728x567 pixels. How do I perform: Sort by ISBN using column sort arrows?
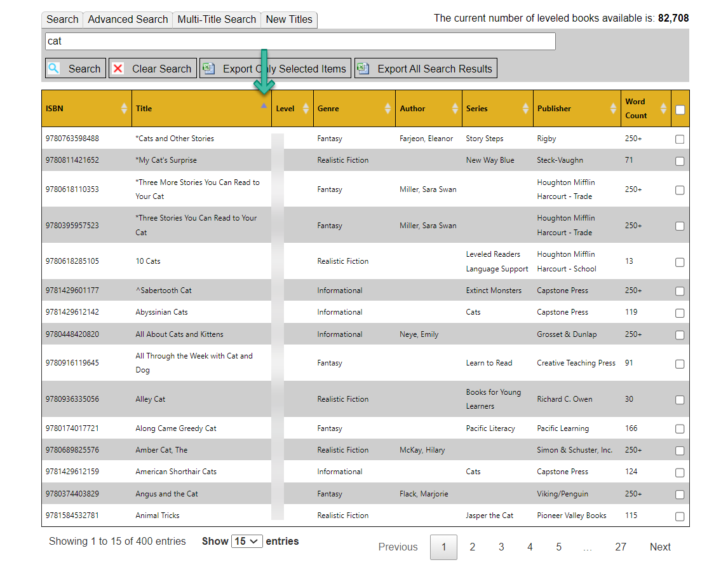(x=124, y=109)
